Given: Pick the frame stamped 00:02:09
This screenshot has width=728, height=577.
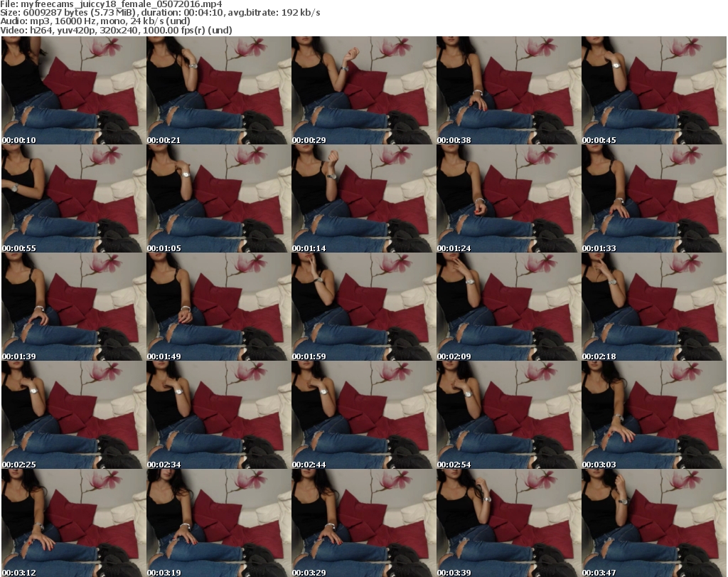Looking at the screenshot, I should click(508, 307).
